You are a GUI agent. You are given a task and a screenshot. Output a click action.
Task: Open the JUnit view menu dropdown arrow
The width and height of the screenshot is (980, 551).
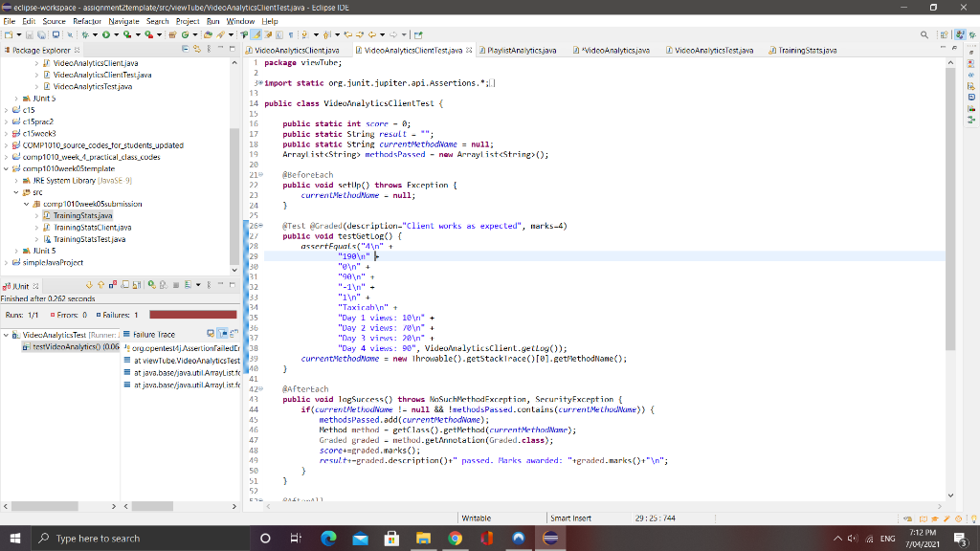click(197, 284)
